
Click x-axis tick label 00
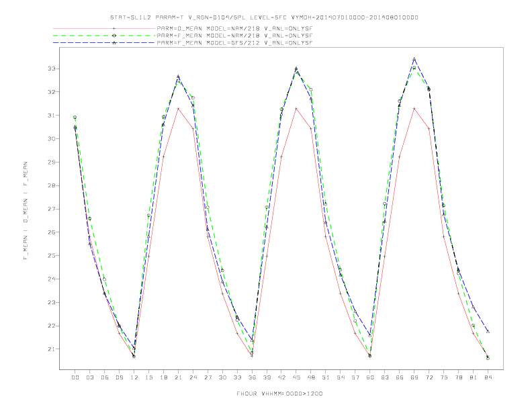point(75,377)
